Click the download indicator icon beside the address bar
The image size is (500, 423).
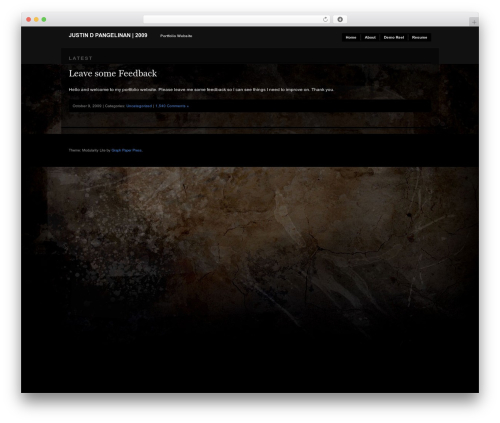pos(340,19)
